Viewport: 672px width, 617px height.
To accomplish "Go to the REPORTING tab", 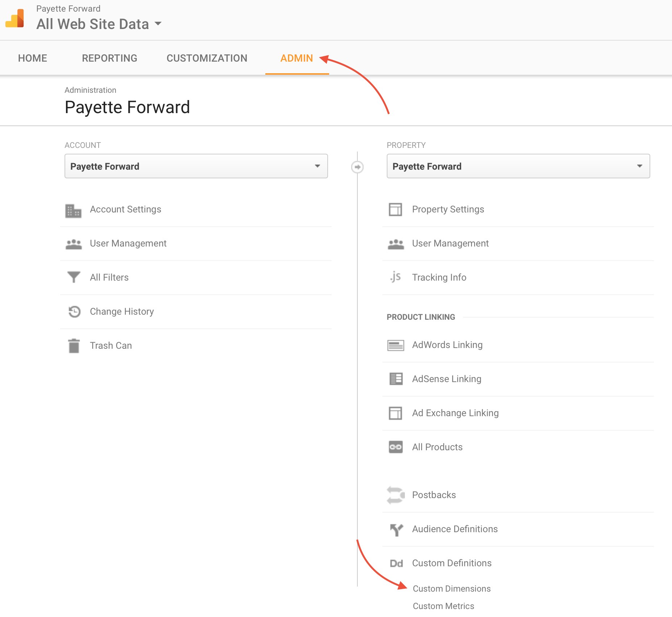I will (109, 58).
